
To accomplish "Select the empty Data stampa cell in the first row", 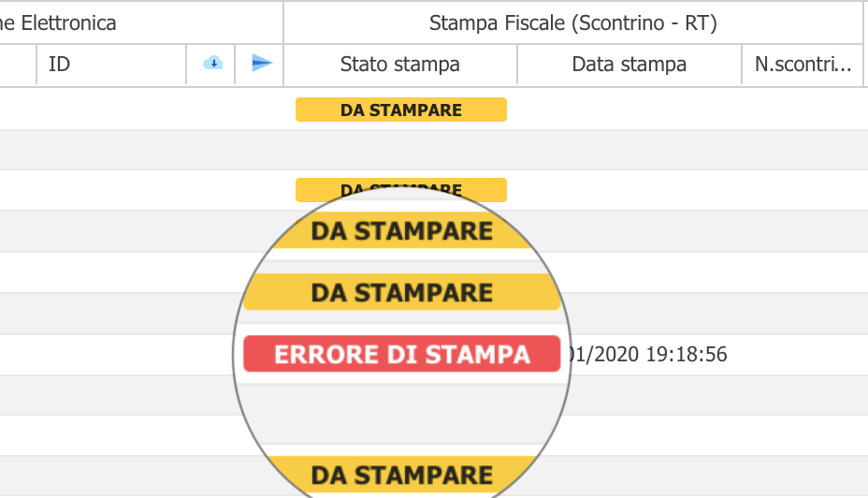I will pyautogui.click(x=629, y=110).
